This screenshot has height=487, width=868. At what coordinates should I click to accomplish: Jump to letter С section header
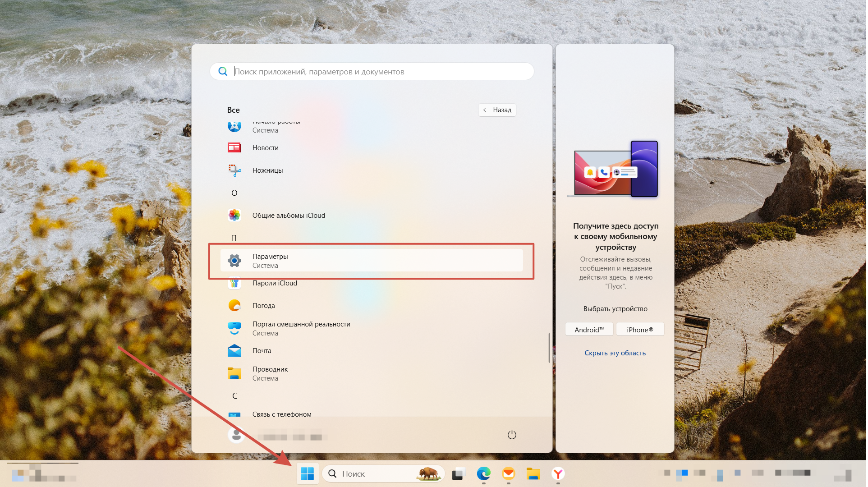tap(234, 396)
